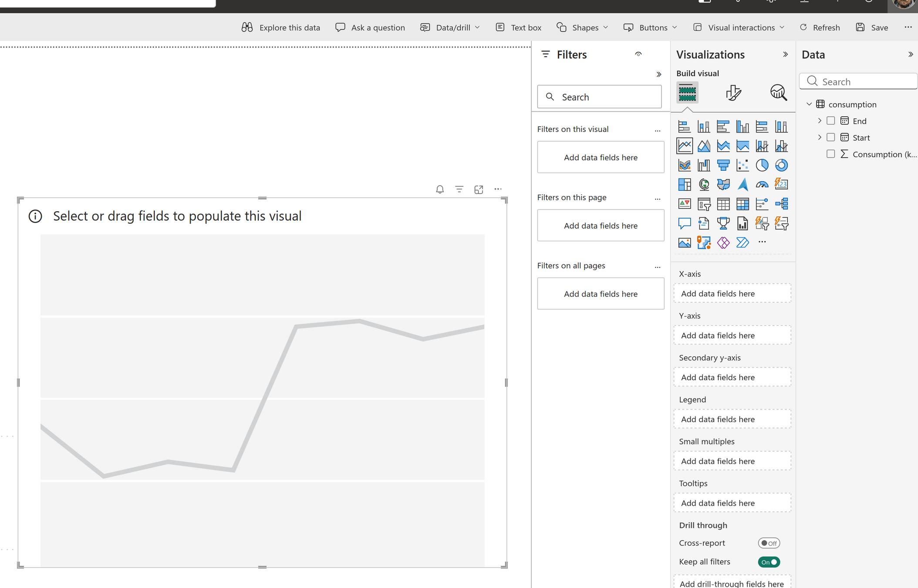Disable the Keep all filters toggle
This screenshot has height=588, width=918.
click(x=769, y=562)
